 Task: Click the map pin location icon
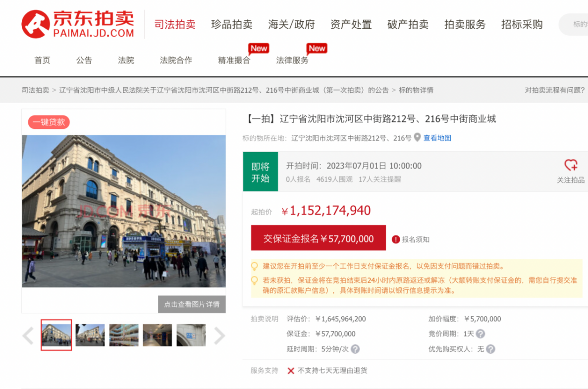417,137
